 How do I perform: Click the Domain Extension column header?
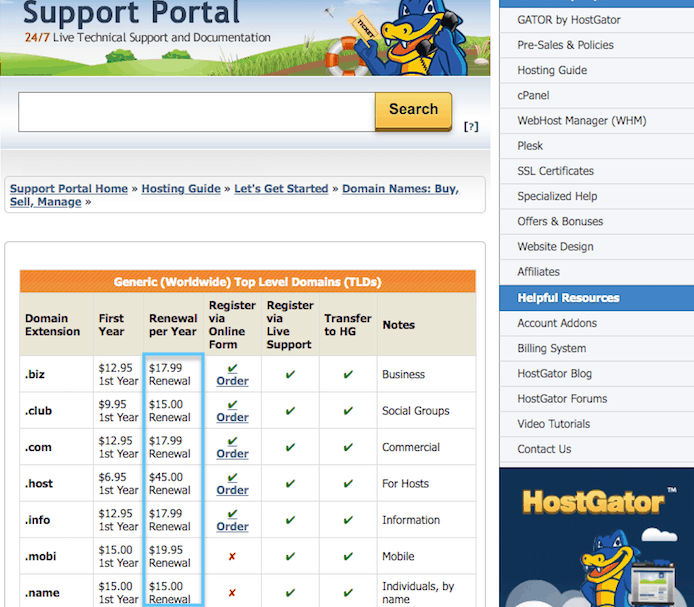tap(56, 325)
